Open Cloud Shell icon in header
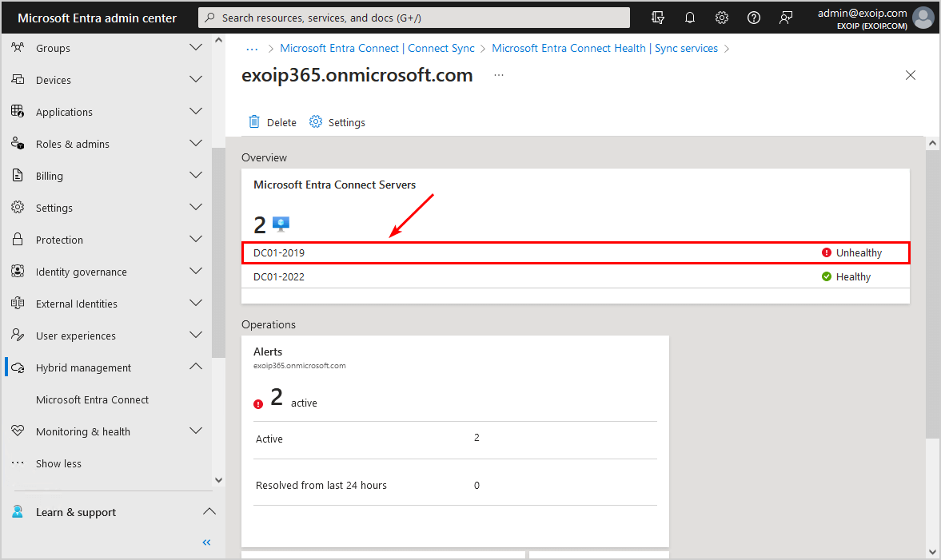941x560 pixels. click(x=658, y=18)
